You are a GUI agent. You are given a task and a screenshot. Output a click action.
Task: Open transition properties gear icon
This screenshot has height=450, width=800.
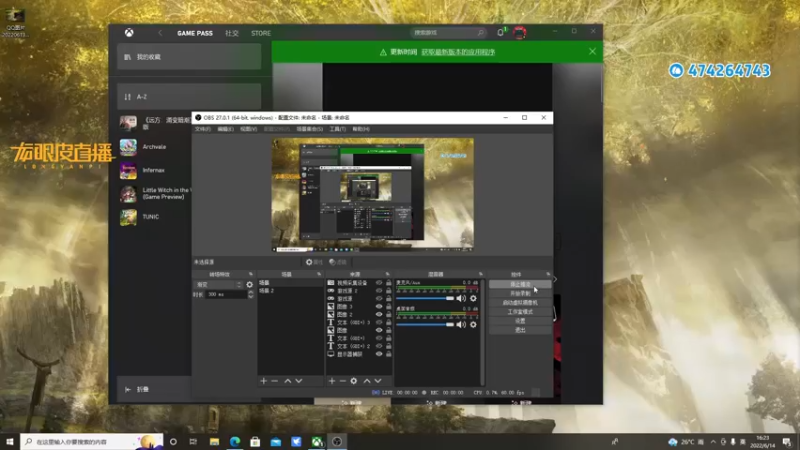pos(249,285)
